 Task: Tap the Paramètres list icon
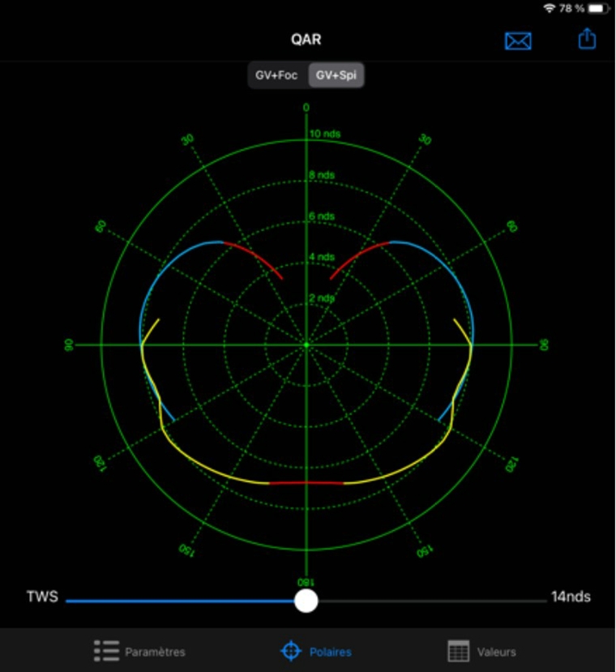tap(106, 651)
